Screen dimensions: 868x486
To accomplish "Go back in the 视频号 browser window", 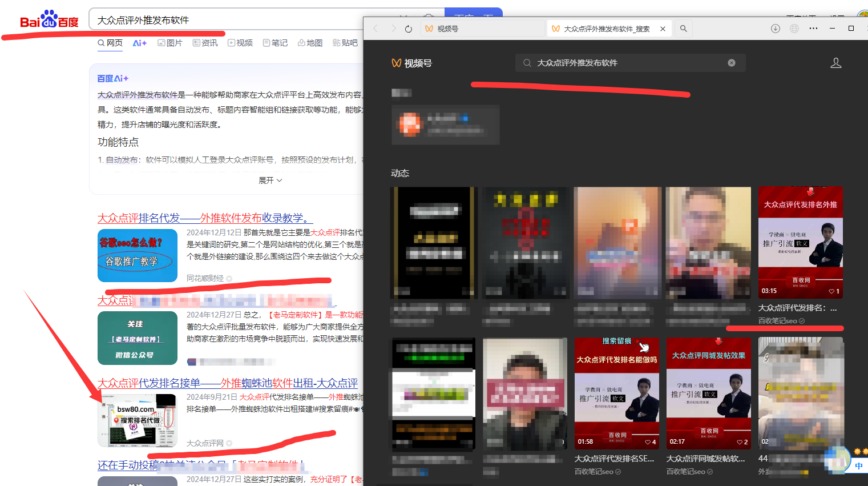I will click(x=376, y=29).
